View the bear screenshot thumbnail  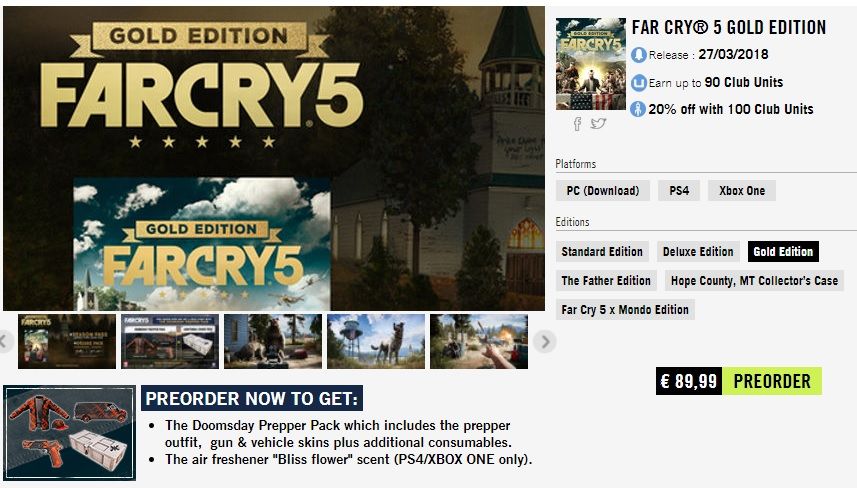pyautogui.click(x=273, y=342)
